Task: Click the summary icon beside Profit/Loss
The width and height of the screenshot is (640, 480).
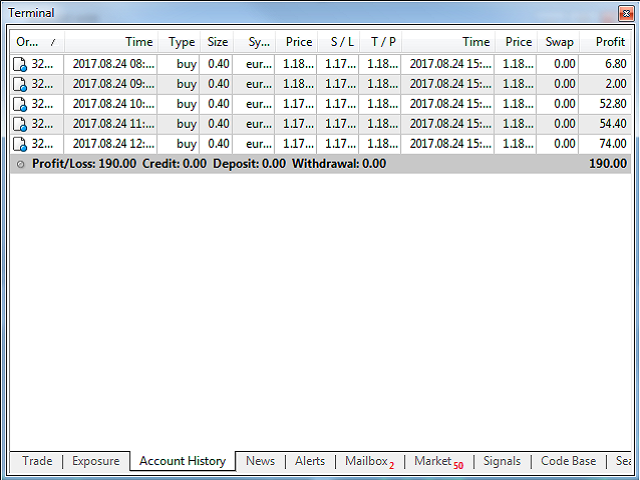Action: click(x=21, y=164)
